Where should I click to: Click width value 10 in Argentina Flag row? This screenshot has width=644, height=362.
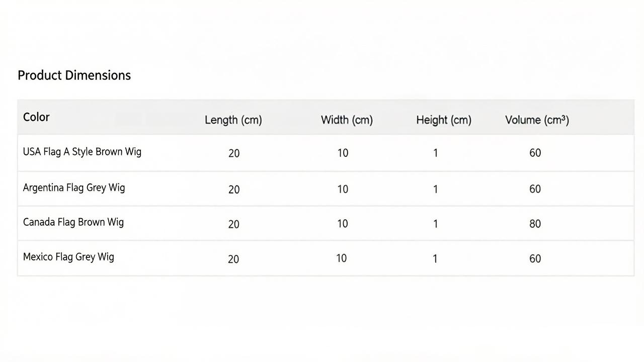coord(343,190)
